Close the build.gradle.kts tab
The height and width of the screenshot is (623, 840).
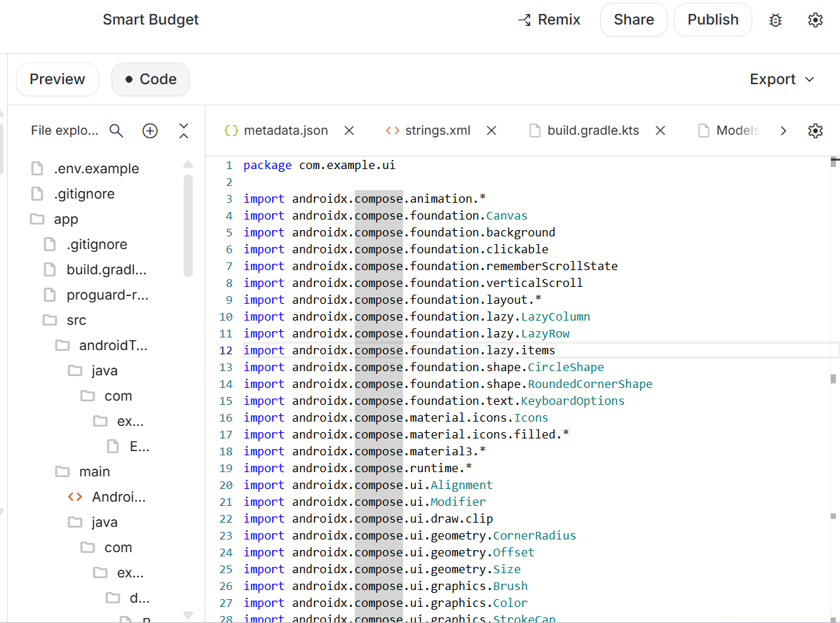click(x=661, y=130)
